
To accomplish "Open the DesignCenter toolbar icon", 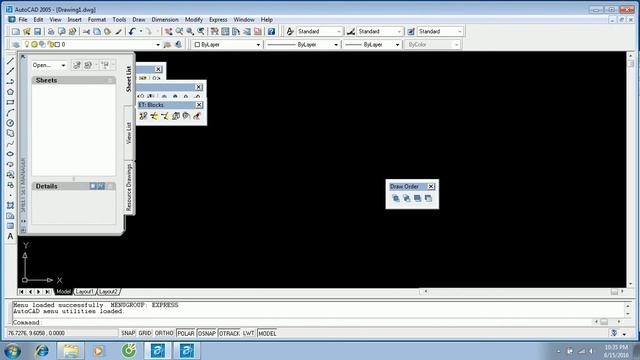I will click(x=225, y=31).
